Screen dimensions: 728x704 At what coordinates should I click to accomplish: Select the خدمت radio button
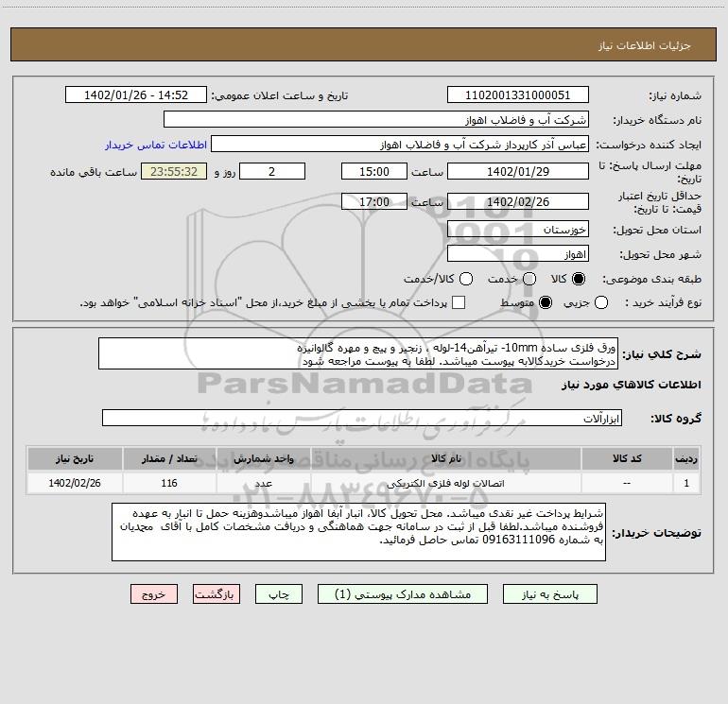pos(529,279)
